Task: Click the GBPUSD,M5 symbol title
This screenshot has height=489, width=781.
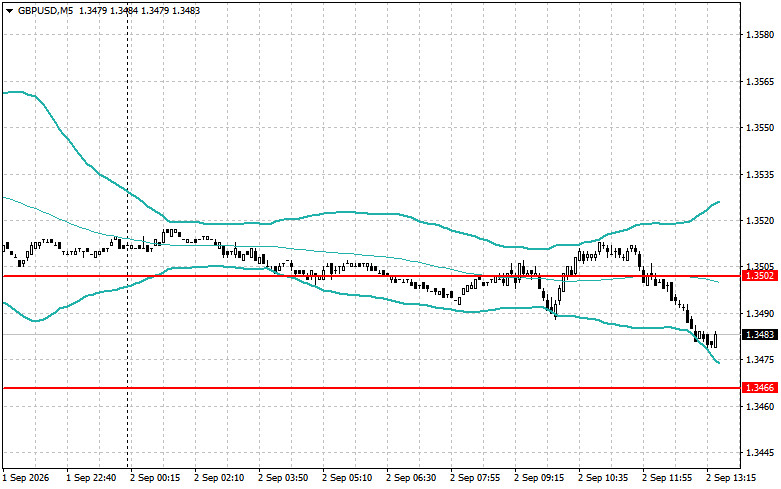Action: point(45,10)
